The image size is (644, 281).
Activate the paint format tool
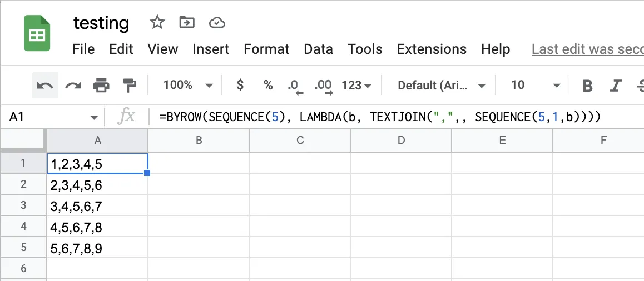(x=130, y=86)
